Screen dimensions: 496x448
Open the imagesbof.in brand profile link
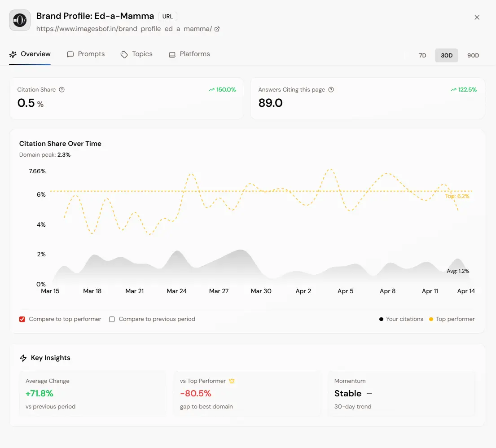[x=124, y=29]
